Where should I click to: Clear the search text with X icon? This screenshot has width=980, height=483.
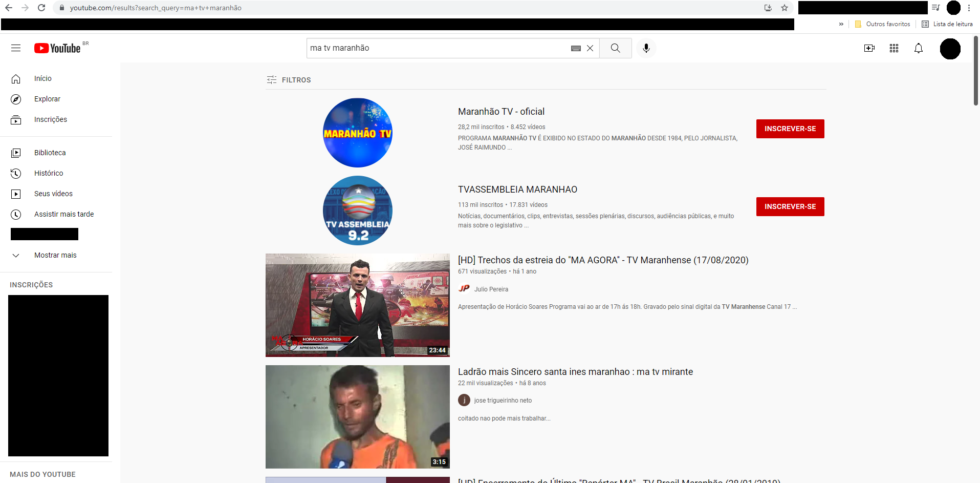point(590,48)
